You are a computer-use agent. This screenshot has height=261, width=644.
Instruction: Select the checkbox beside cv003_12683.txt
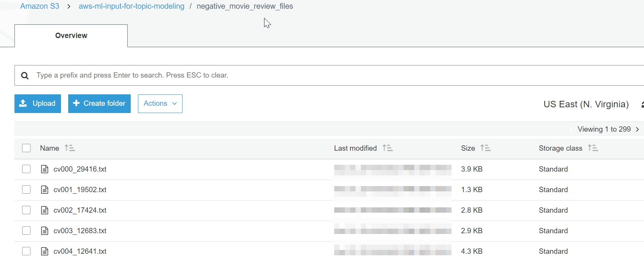tap(26, 231)
